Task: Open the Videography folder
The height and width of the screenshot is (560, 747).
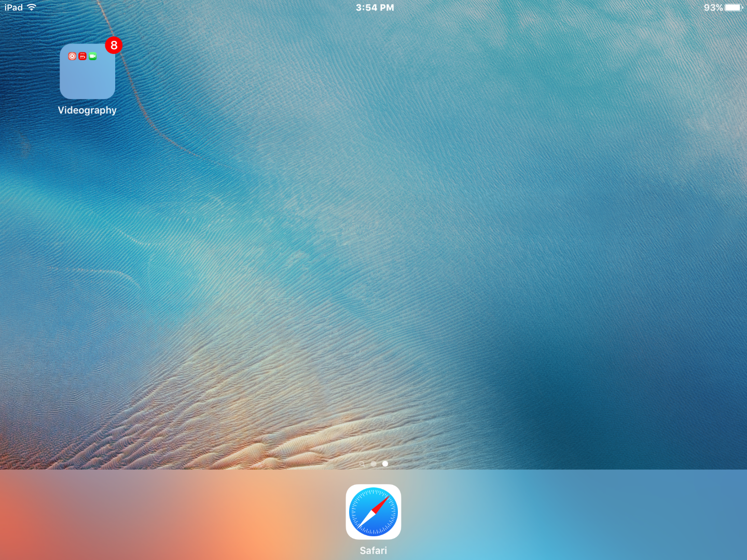Action: 87,72
